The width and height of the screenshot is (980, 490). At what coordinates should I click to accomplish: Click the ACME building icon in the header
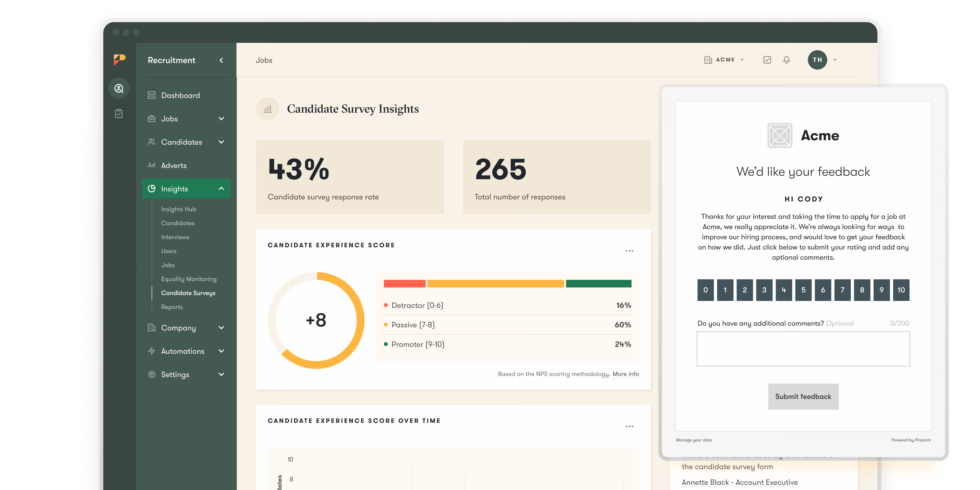(708, 60)
